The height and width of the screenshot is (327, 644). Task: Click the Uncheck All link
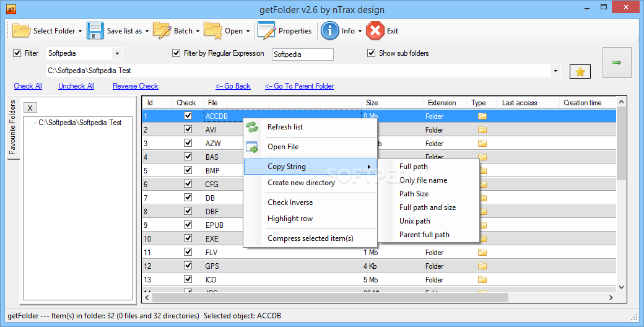coord(76,86)
